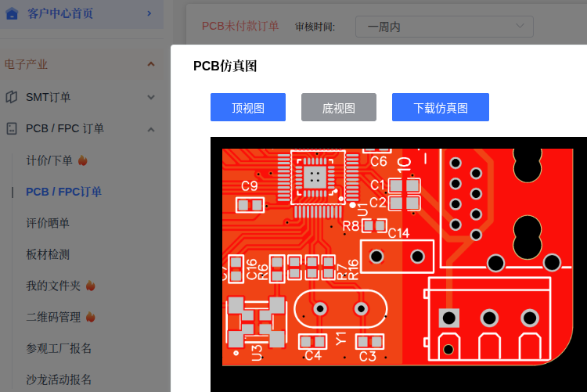Click flame icon next to 我的文件夹

90,286
